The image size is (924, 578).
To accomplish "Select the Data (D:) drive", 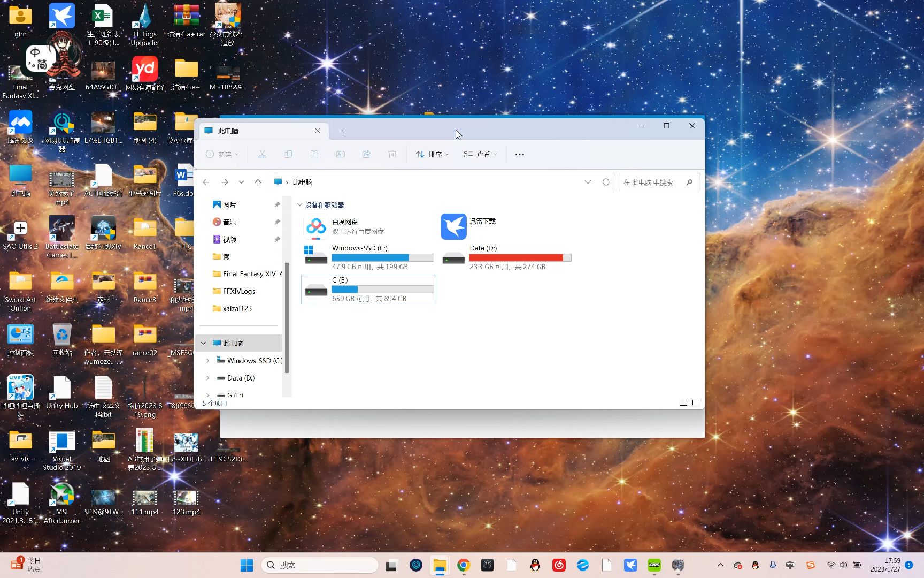I will [x=506, y=257].
